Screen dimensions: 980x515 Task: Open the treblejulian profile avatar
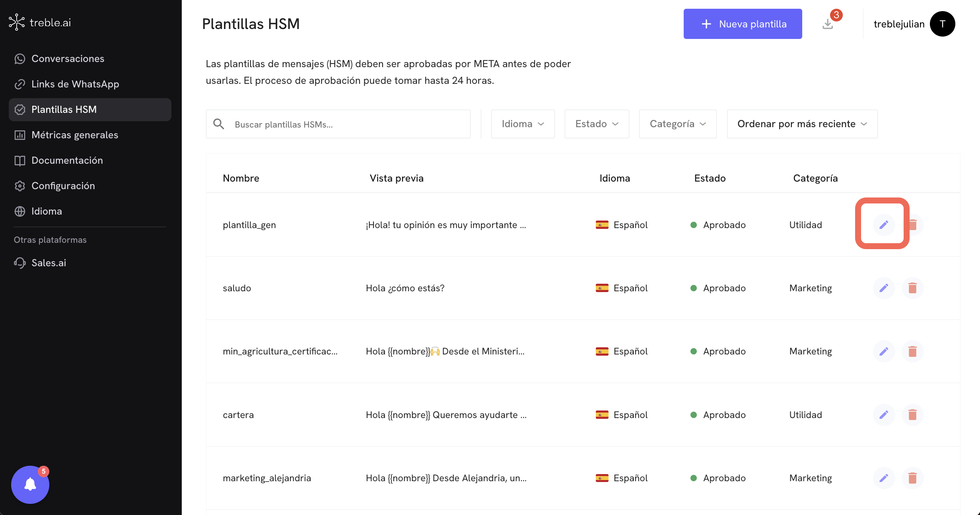942,24
